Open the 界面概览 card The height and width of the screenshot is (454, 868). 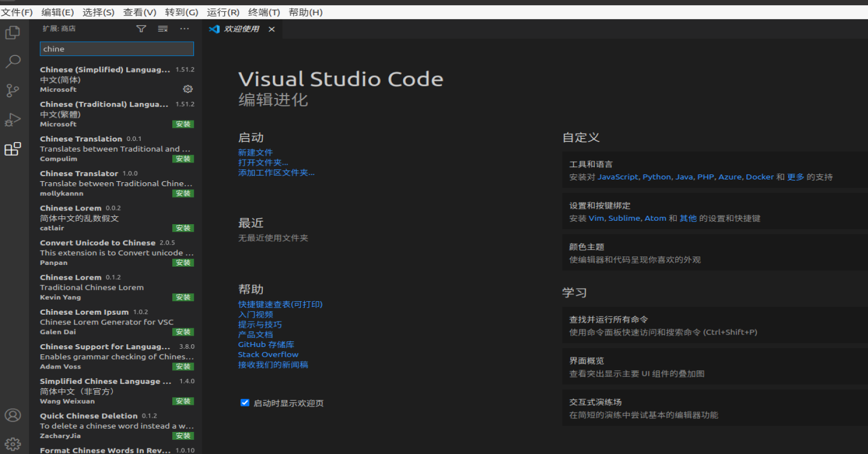(x=715, y=367)
